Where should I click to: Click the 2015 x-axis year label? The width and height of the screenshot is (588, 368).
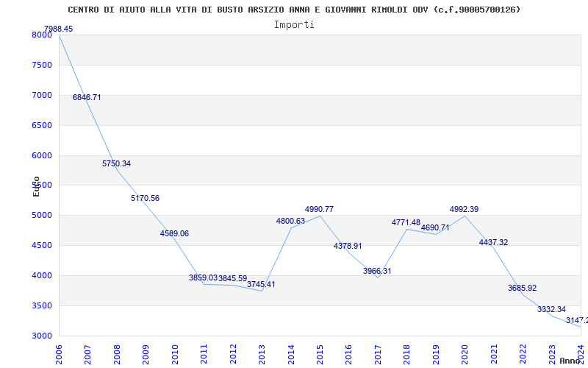tap(320, 354)
